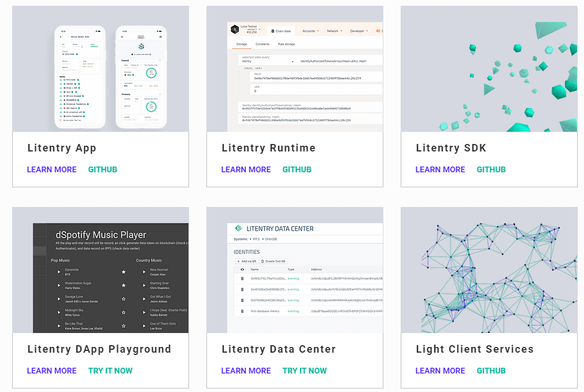Open Learn More for Litentry DApp Playground
Screen dimensions: 584x392
pos(51,371)
